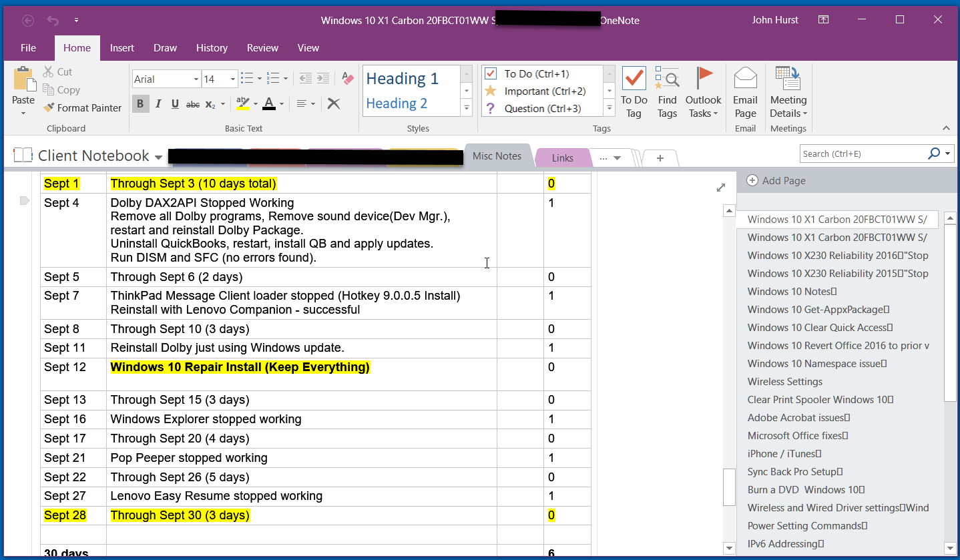Click the Cut scissors icon

coord(49,71)
